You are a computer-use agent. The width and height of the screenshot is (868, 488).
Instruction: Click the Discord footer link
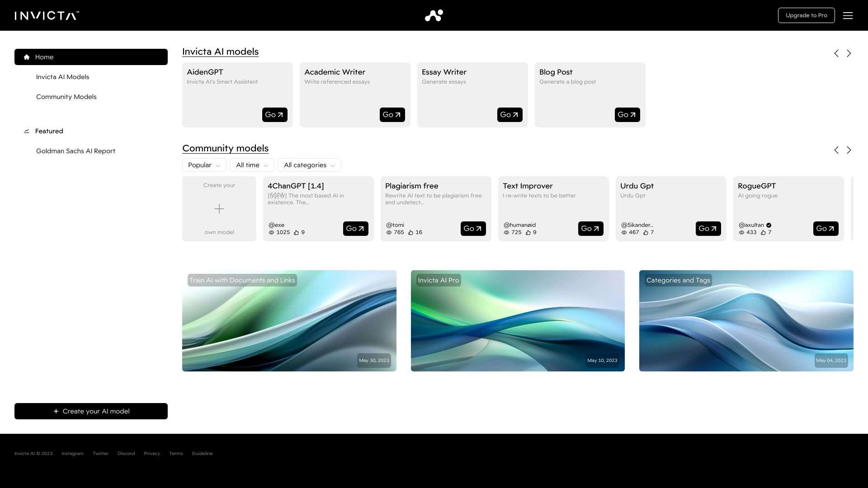126,453
